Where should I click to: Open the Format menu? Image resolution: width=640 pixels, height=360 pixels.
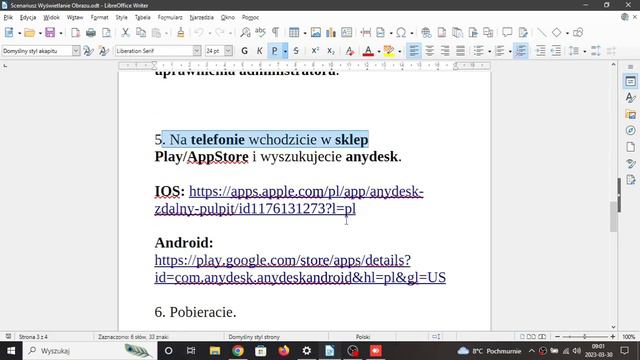tap(100, 18)
